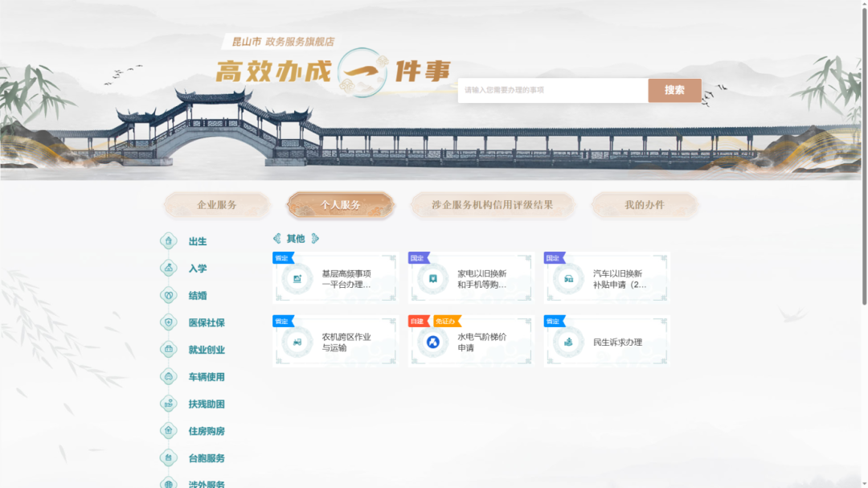Screen dimensions: 868x488
Task: Click the 出生 category icon in sidebar
Action: (x=169, y=241)
